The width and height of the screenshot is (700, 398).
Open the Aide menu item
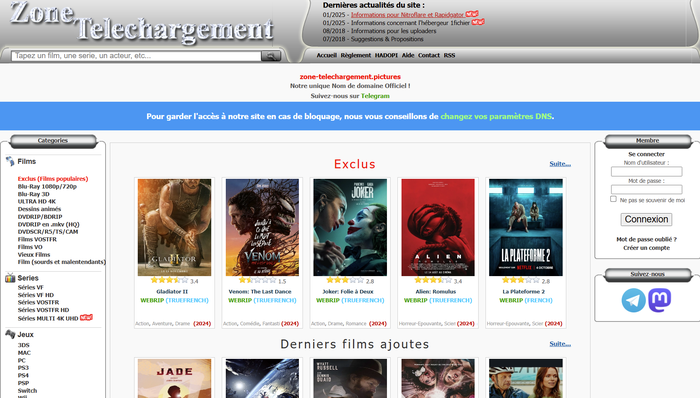408,55
